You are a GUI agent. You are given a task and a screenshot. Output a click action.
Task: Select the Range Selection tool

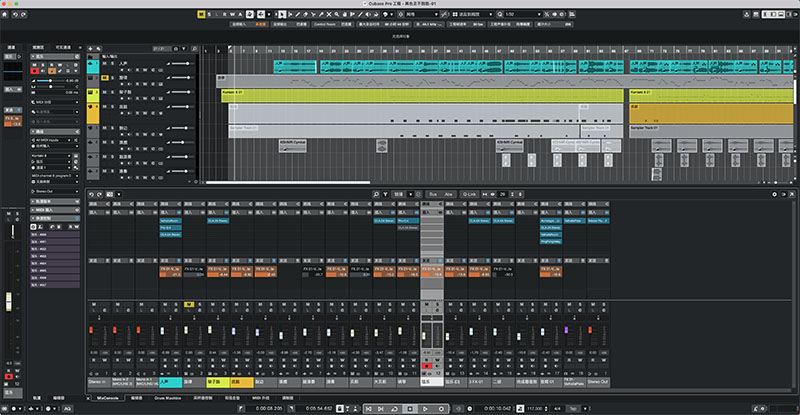pyautogui.click(x=290, y=14)
